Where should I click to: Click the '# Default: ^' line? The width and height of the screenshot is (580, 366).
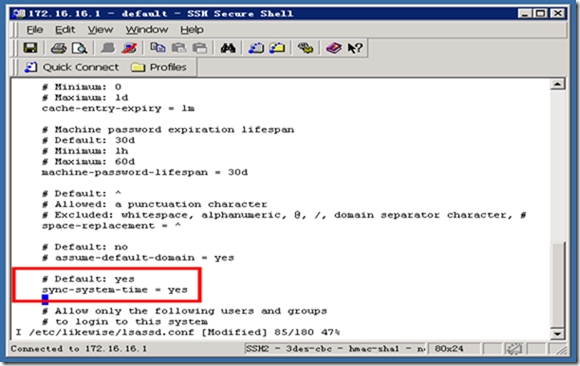click(x=81, y=194)
